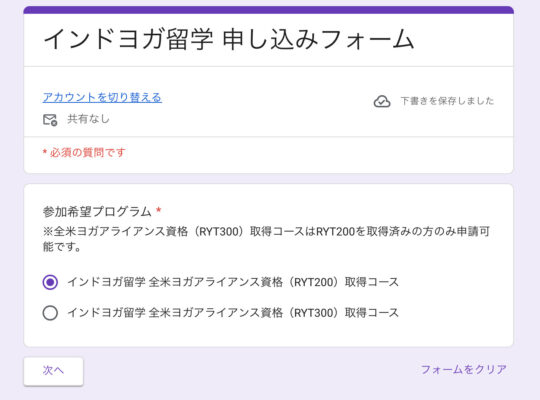The height and width of the screenshot is (400, 540).
Task: Click the cloud draft-saved icon
Action: tap(382, 101)
